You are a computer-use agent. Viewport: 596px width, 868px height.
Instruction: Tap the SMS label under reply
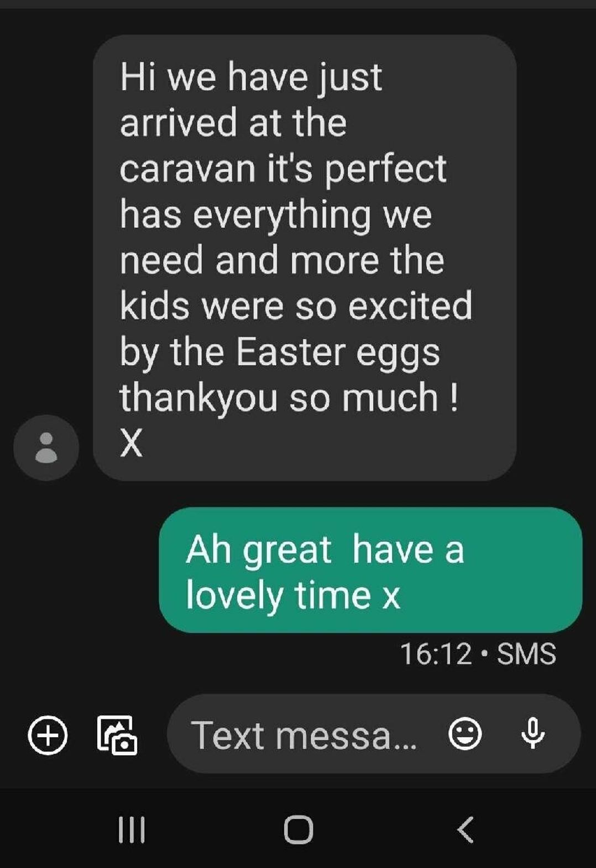(526, 654)
